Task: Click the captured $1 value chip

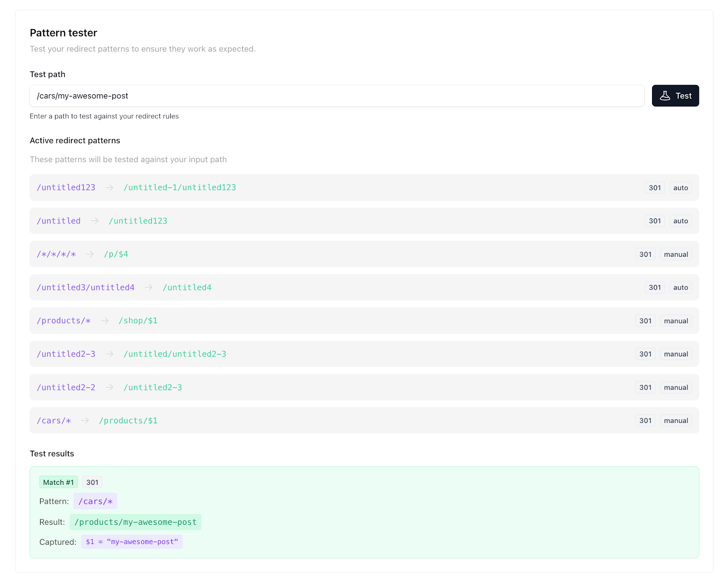Action: pos(132,542)
